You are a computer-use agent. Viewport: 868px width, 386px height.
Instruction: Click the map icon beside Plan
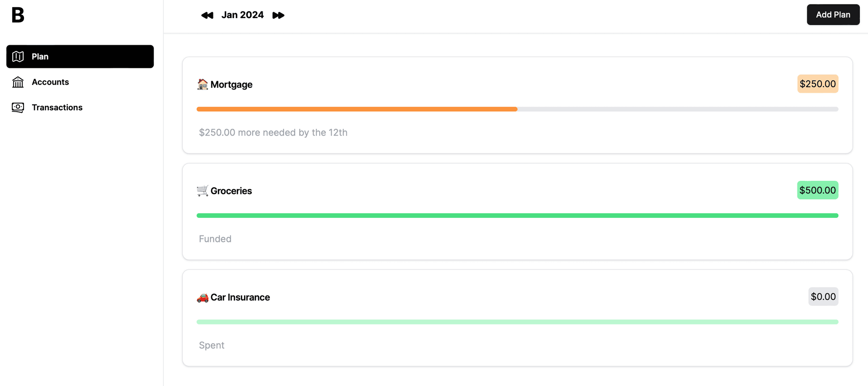18,56
